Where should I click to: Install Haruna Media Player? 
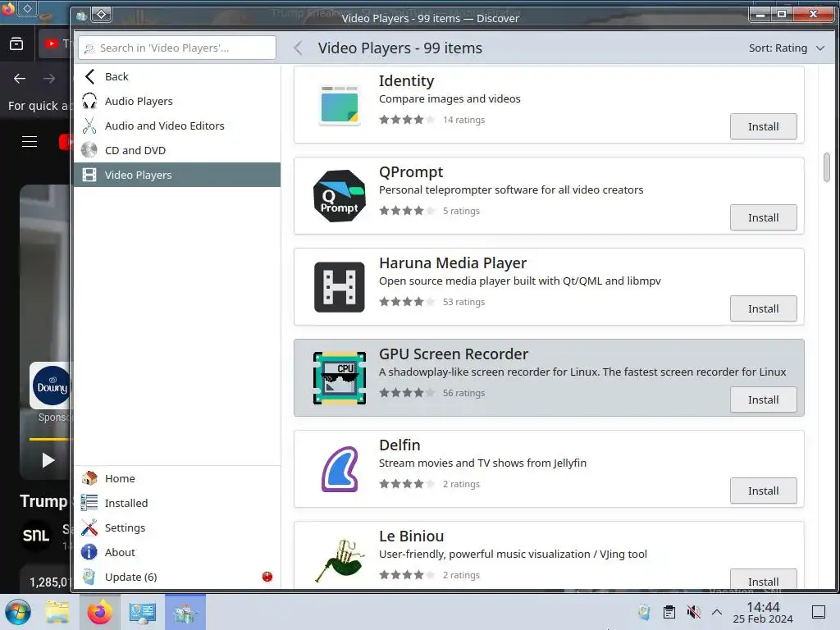point(763,308)
